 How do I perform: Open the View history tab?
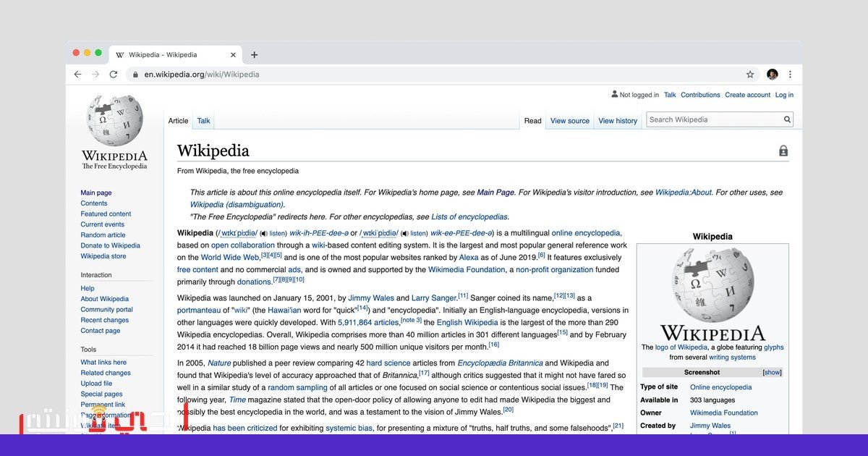click(x=618, y=121)
